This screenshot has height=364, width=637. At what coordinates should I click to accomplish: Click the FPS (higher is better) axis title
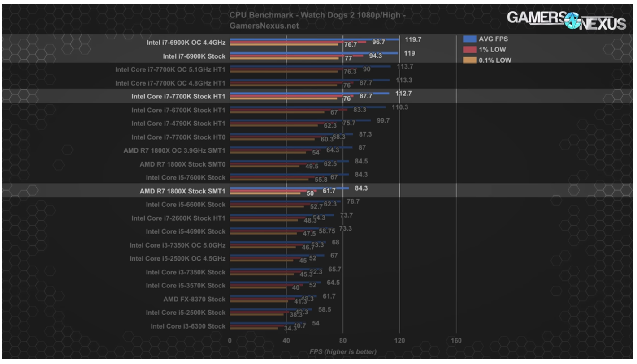coord(343,351)
